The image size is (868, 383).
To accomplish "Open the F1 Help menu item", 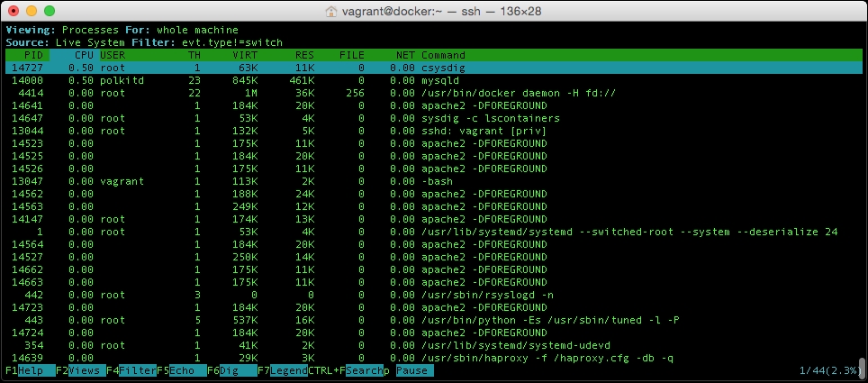I will point(31,370).
